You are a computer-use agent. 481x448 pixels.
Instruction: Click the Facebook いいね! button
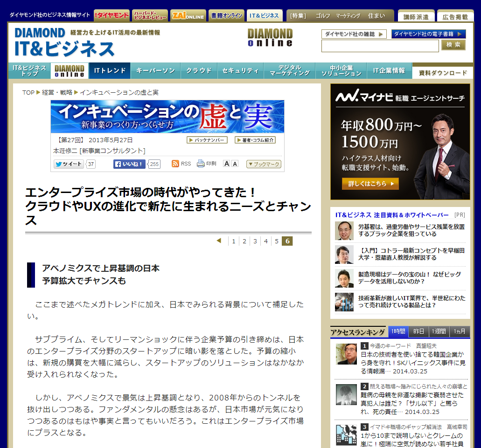(129, 164)
